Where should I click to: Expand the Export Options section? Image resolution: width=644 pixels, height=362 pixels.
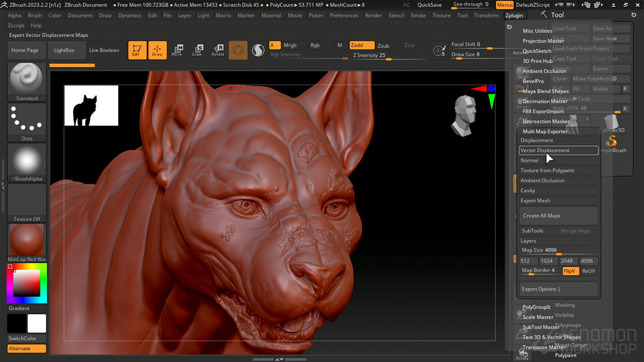point(540,289)
